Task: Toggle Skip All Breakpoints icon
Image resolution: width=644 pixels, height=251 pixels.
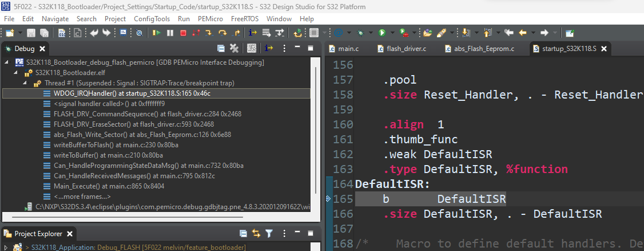Action: tap(139, 33)
